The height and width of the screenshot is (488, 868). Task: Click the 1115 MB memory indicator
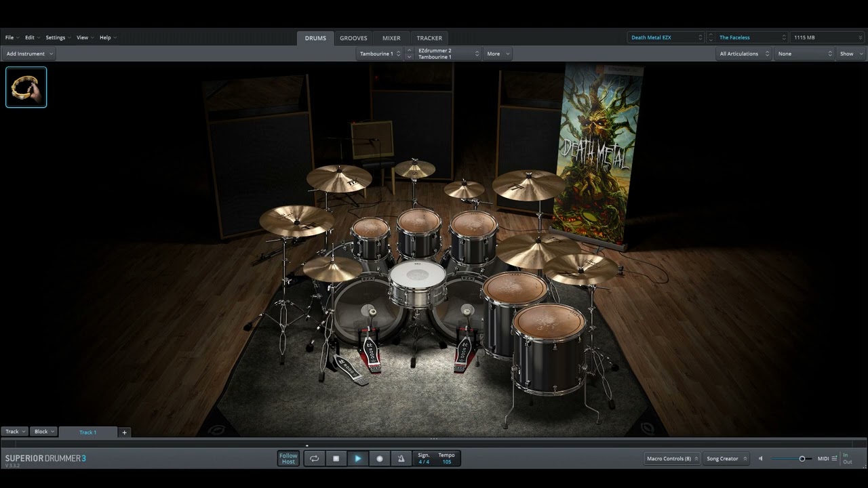click(827, 38)
